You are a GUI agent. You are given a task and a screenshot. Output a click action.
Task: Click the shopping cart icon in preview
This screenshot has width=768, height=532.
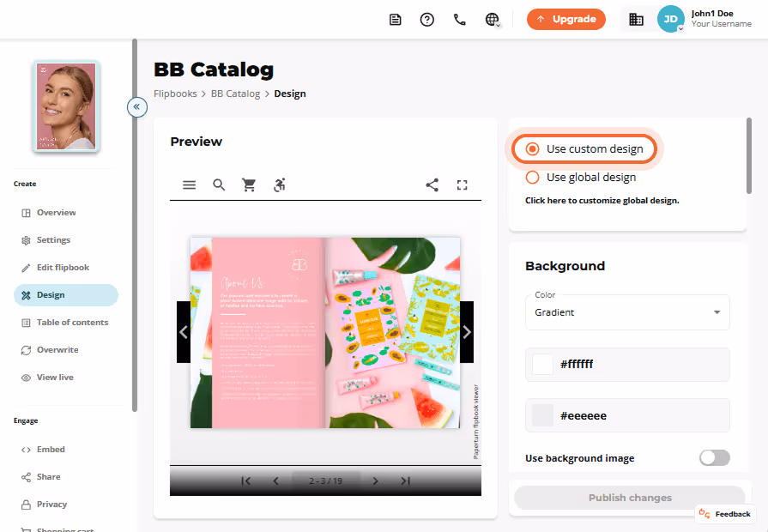(x=249, y=185)
